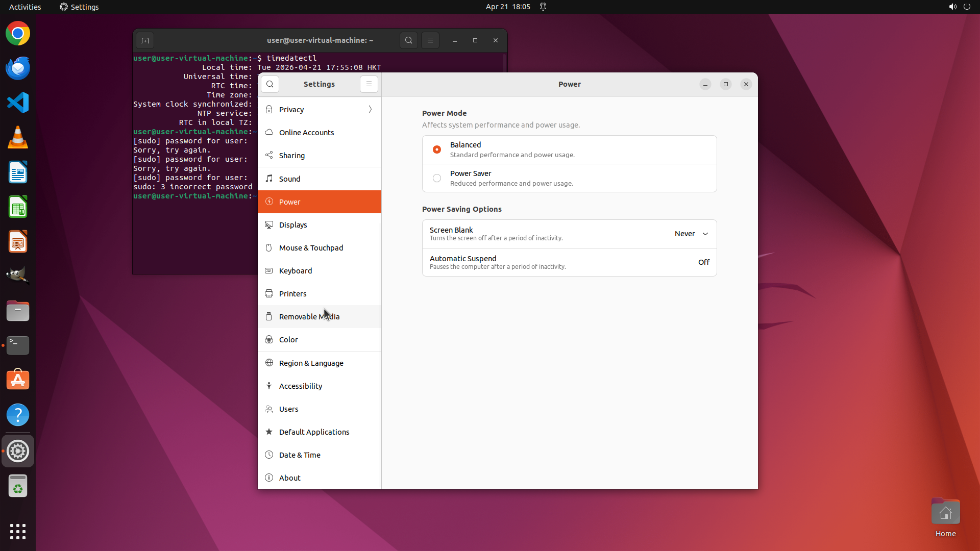Viewport: 980px width, 551px height.
Task: Launch Thunderbird from the dock
Action: 18,68
